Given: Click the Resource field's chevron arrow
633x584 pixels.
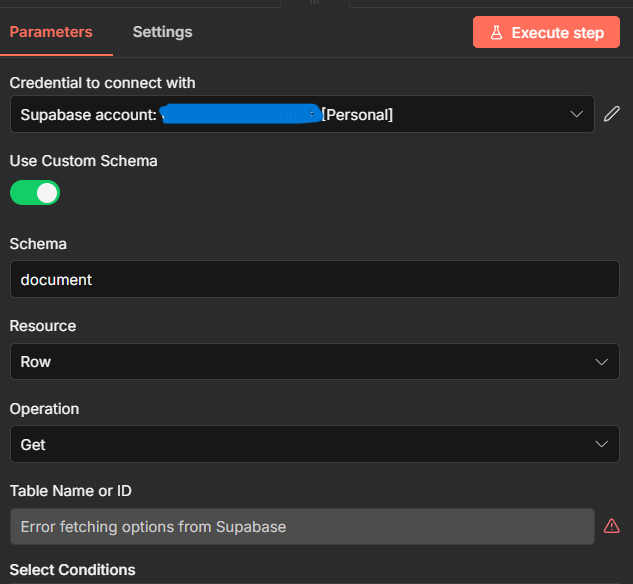Looking at the screenshot, I should pyautogui.click(x=601, y=362).
